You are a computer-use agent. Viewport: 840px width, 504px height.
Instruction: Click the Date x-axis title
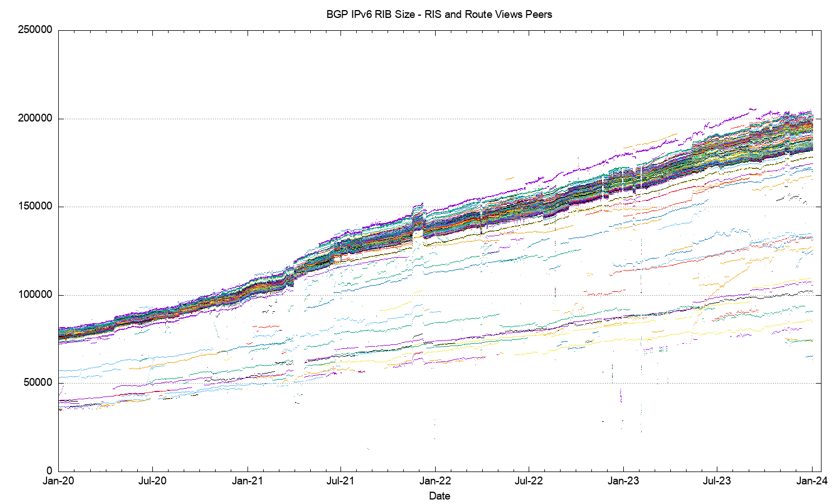pos(439,496)
